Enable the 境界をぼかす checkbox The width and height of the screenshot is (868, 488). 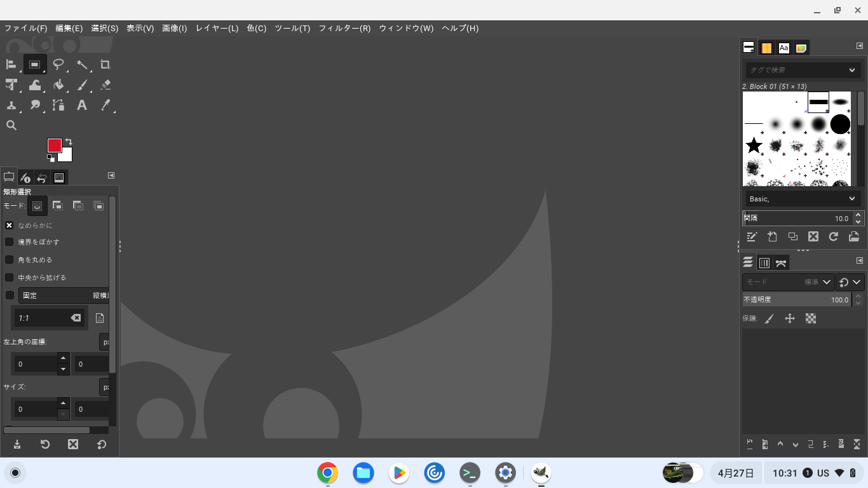10,242
